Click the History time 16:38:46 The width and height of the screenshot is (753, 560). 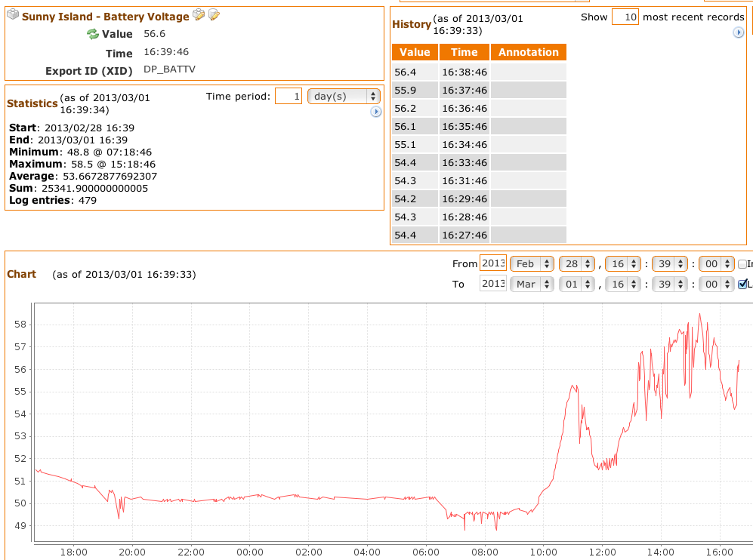pos(464,72)
